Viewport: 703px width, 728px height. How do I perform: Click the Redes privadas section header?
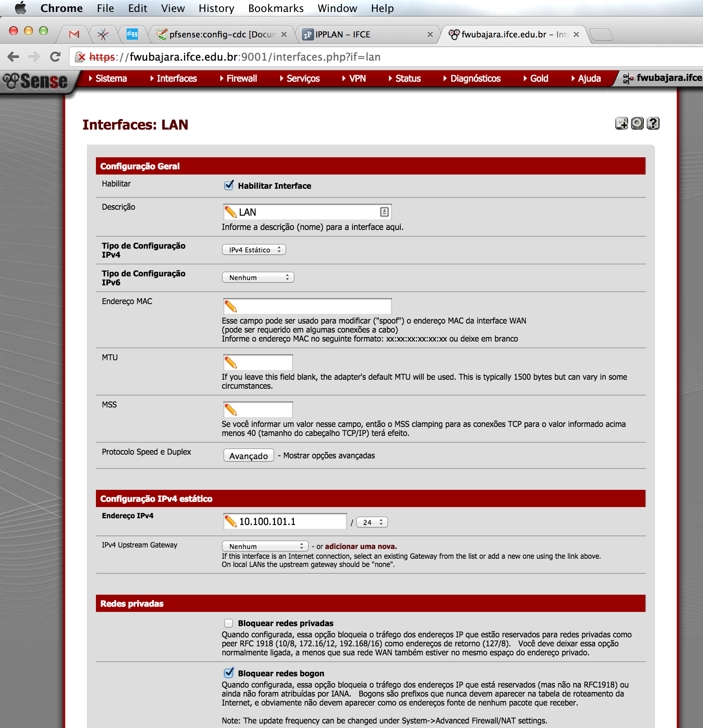tap(371, 603)
